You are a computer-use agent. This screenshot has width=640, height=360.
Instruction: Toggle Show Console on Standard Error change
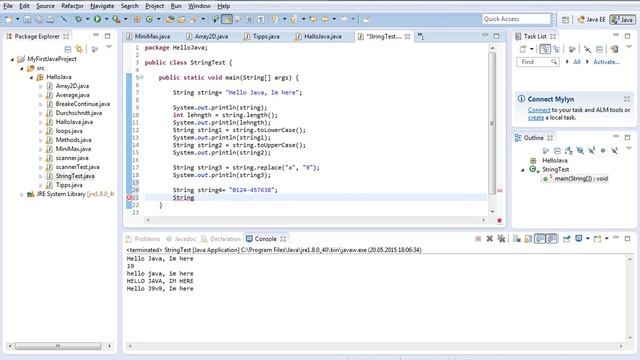pyautogui.click(x=551, y=239)
